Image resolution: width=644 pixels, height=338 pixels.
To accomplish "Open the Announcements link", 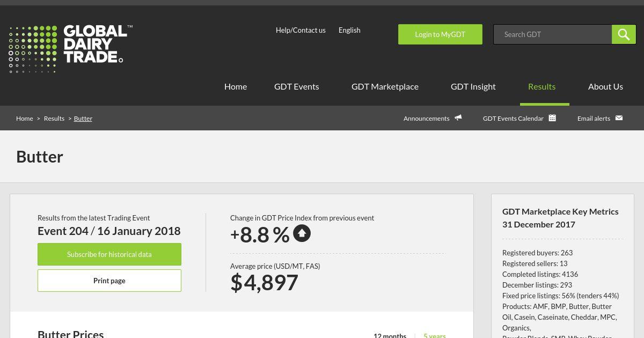I will (x=427, y=118).
